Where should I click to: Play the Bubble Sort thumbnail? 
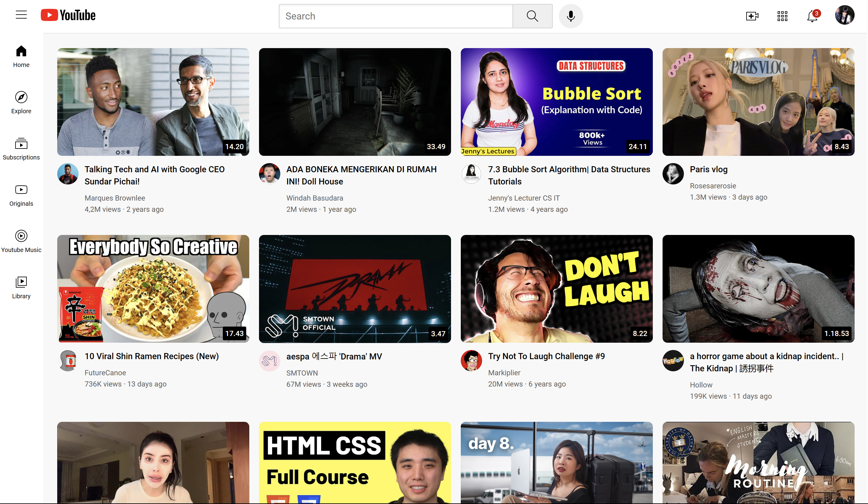click(x=557, y=102)
